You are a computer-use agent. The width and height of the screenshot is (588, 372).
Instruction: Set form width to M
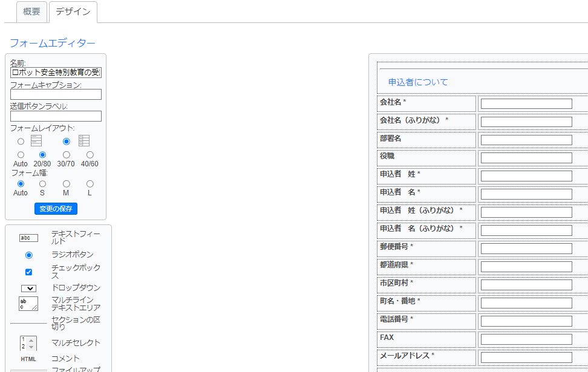pos(67,184)
